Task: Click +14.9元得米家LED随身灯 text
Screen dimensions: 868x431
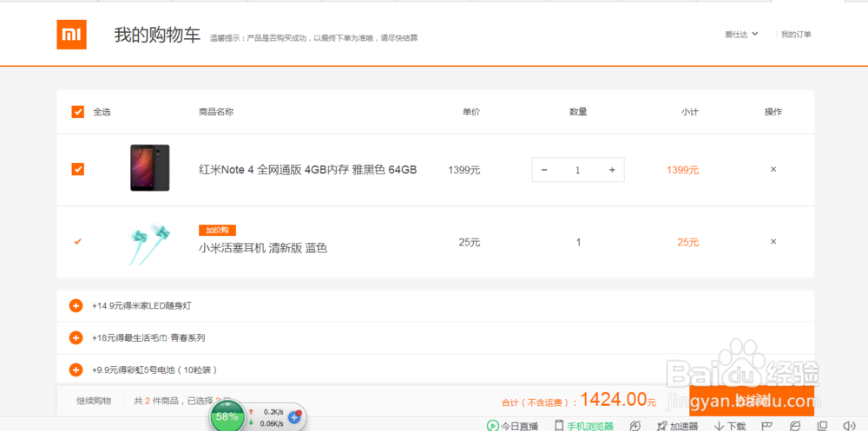Action: [141, 305]
